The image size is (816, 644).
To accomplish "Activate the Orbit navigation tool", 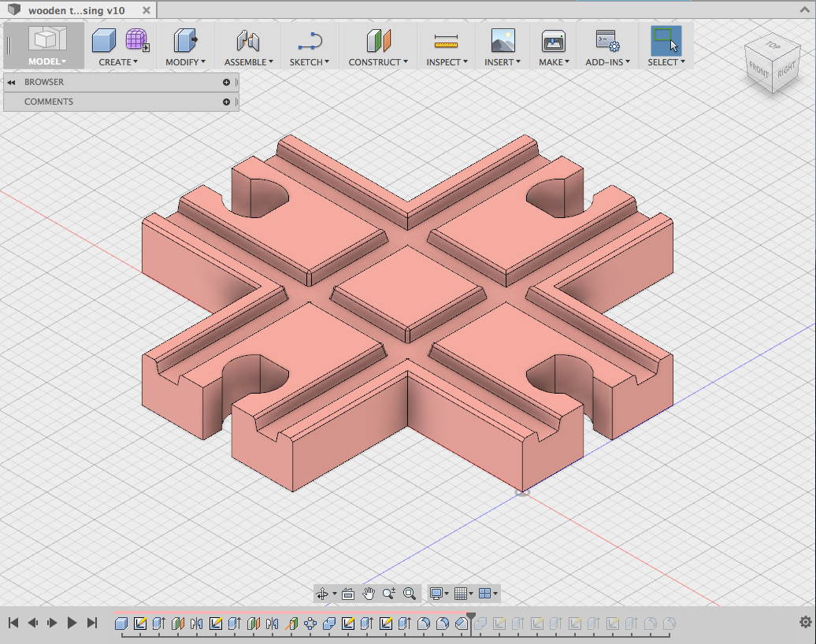I will (322, 594).
